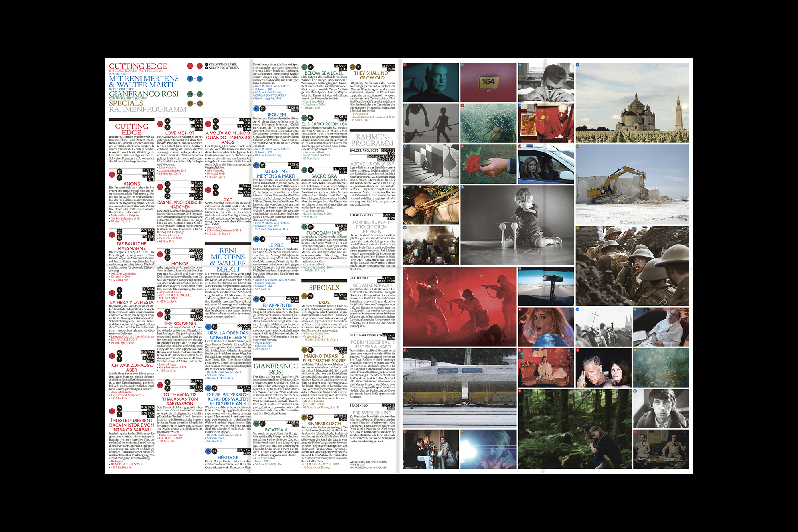Image resolution: width=798 pixels, height=532 pixels.
Task: Open the Fuocoammare film title
Action: [324, 233]
